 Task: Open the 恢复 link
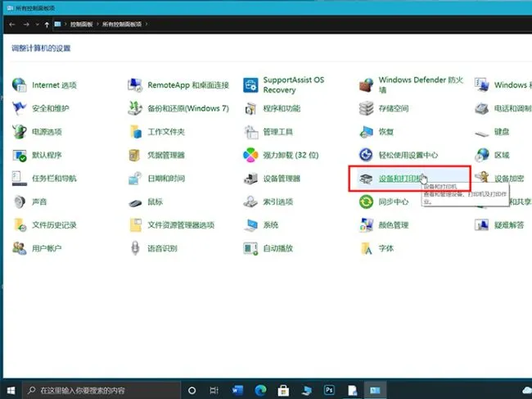pos(386,131)
